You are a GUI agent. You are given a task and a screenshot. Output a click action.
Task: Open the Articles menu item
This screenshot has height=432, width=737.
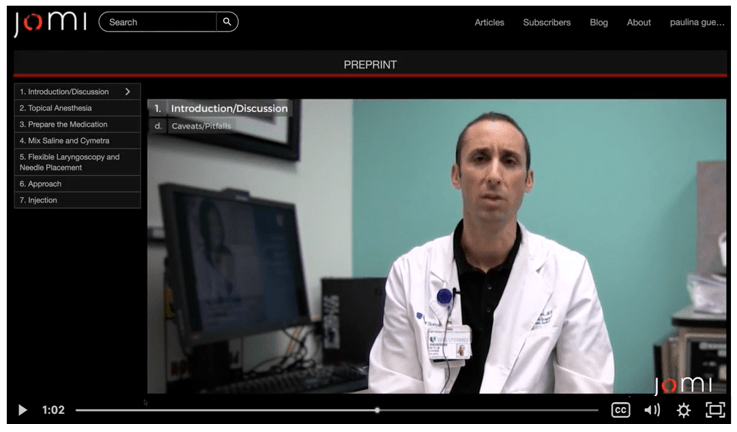(x=489, y=23)
